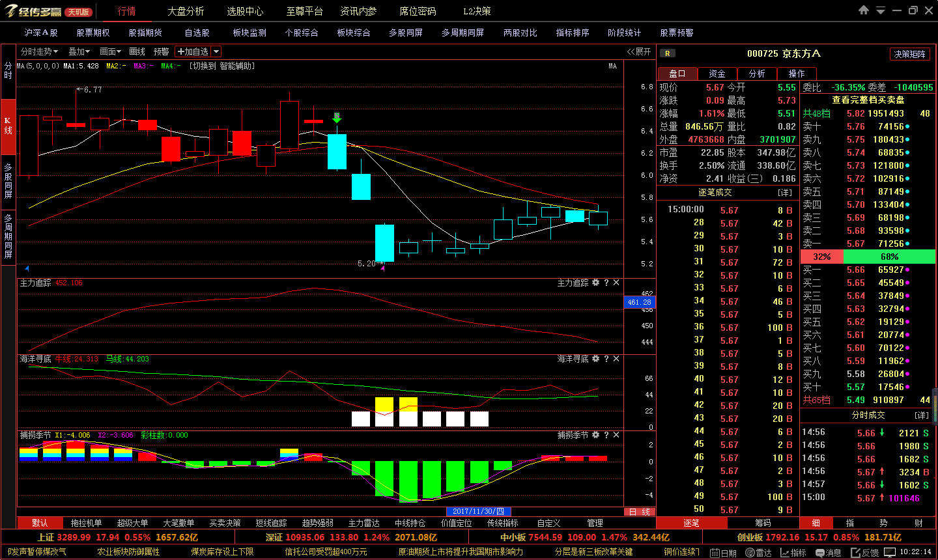The width and height of the screenshot is (938, 560).
Task: Open 板块监测 menu item
Action: click(x=249, y=33)
